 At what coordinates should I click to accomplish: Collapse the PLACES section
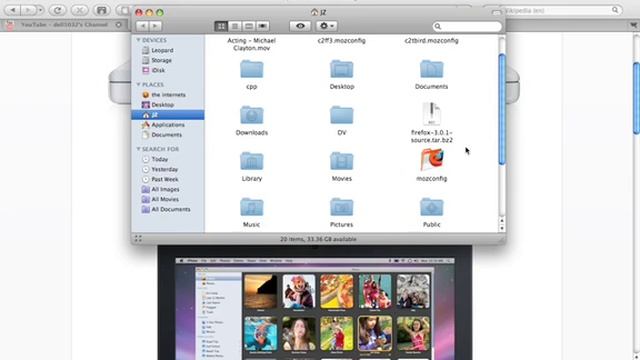pos(138,84)
